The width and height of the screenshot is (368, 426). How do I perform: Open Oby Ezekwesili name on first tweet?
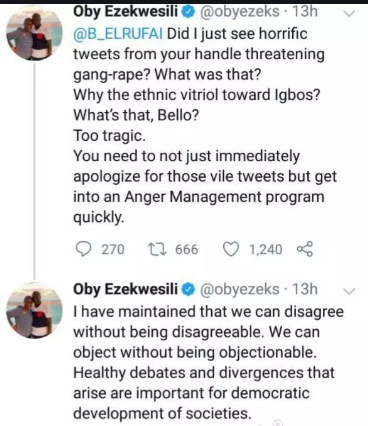[125, 12]
